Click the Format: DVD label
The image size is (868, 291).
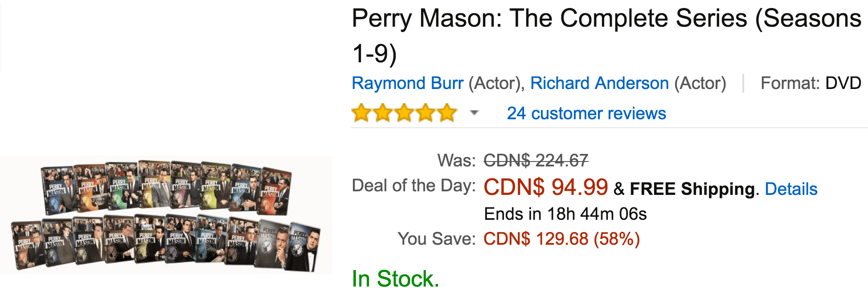[811, 83]
